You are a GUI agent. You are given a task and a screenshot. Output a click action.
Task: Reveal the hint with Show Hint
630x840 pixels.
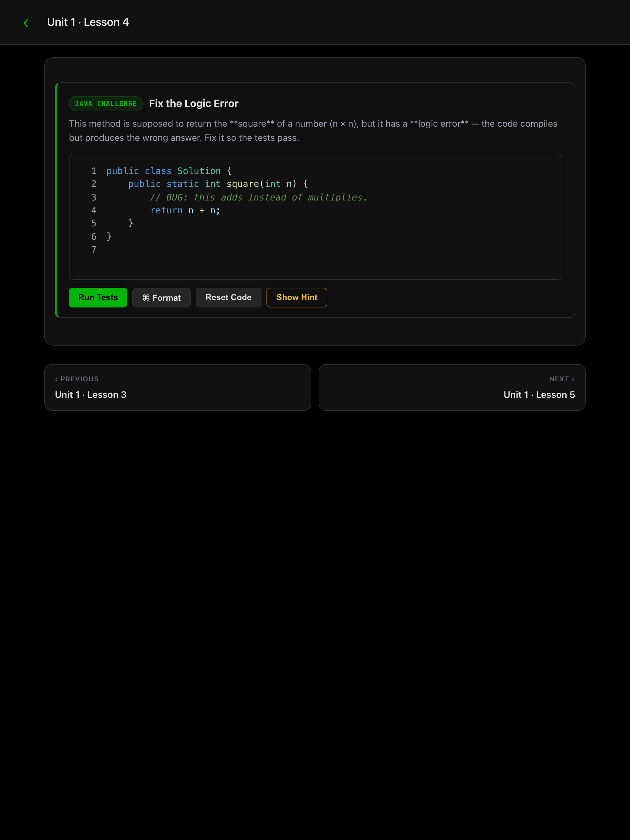[297, 297]
